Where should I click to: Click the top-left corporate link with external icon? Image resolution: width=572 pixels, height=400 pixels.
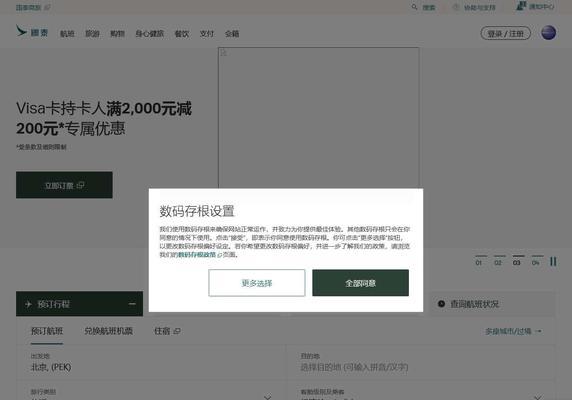(x=33, y=7)
